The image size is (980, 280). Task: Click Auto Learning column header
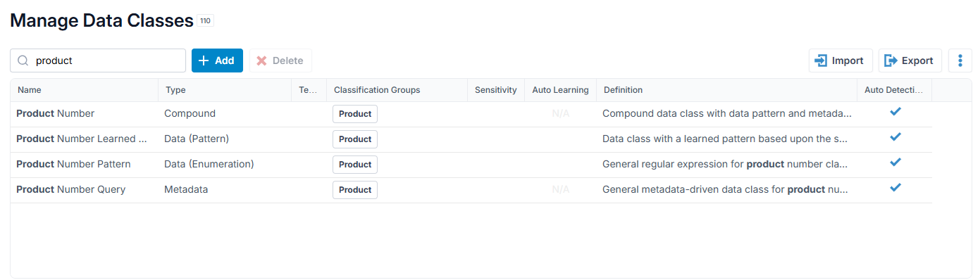coord(560,90)
